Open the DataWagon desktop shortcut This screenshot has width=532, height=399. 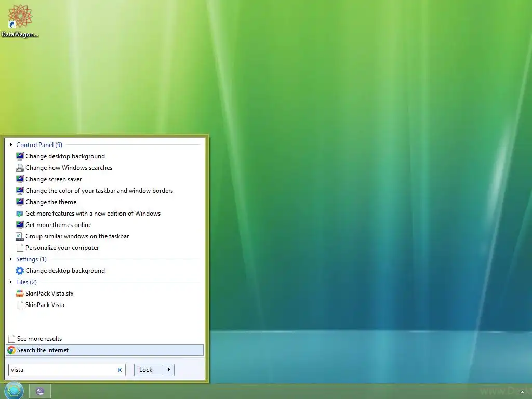[20, 21]
